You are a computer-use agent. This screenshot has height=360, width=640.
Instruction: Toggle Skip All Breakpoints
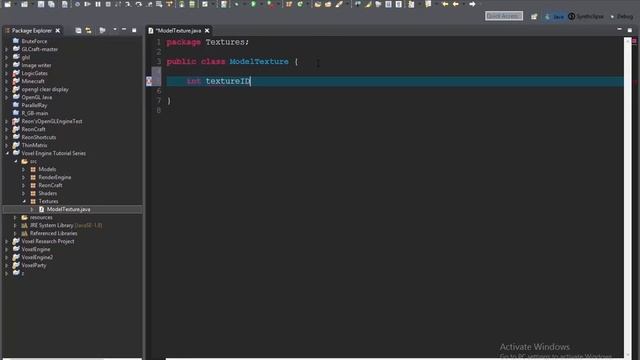(x=77, y=4)
